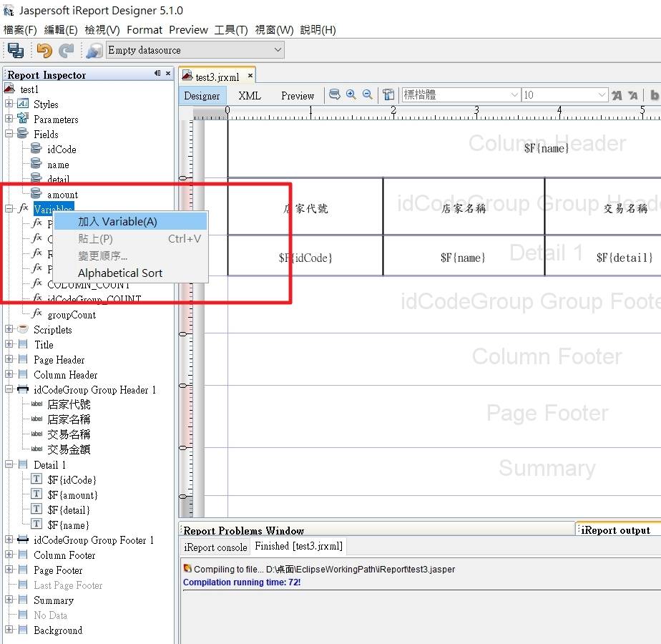Click the Save All toolbar icon
The height and width of the screenshot is (644, 661).
(16, 50)
